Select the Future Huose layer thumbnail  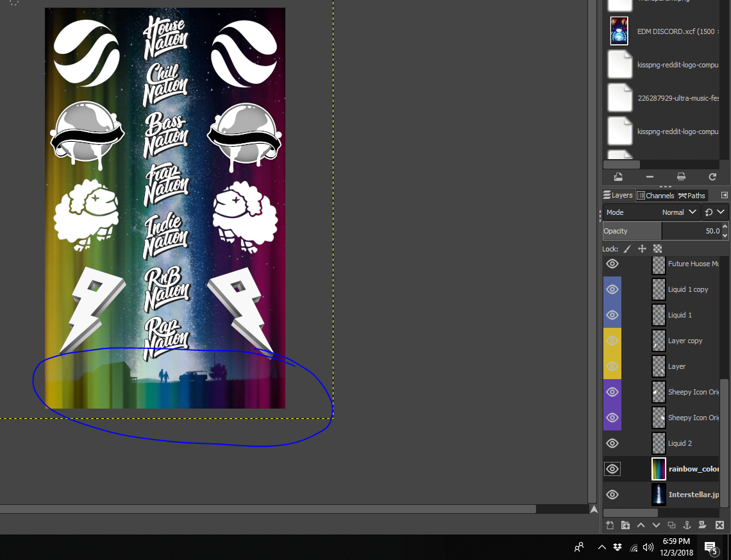[659, 264]
